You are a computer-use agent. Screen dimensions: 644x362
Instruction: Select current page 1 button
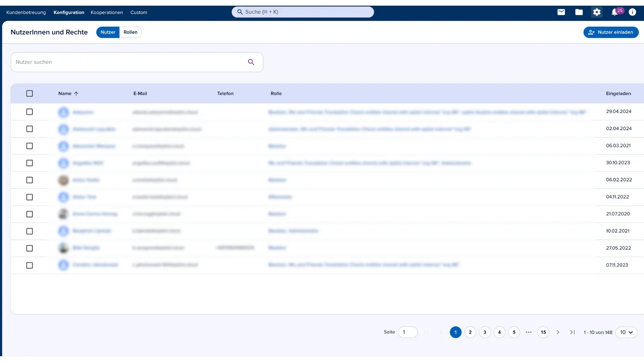pos(456,332)
